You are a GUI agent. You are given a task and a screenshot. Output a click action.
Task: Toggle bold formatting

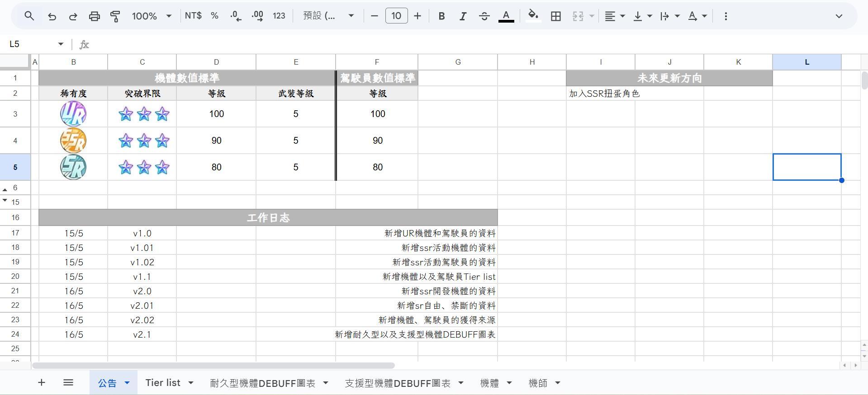pos(441,16)
